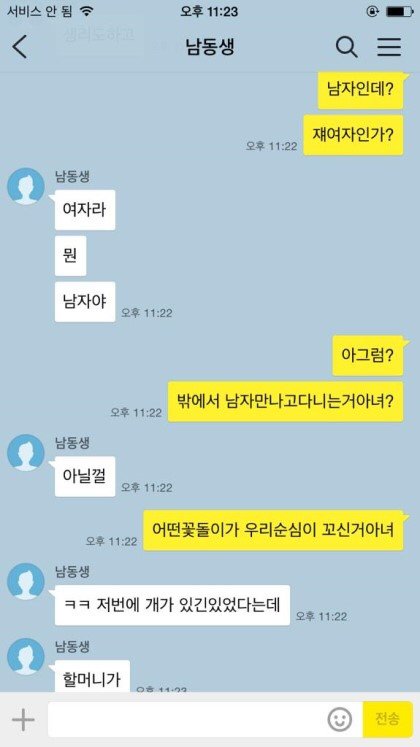
Task: Tap the 남동생 chat title
Action: click(x=210, y=47)
